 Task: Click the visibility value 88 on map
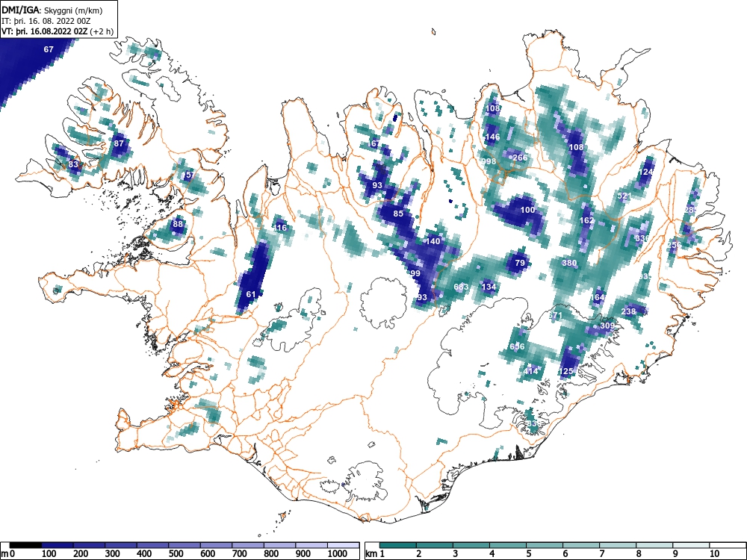[x=178, y=224]
